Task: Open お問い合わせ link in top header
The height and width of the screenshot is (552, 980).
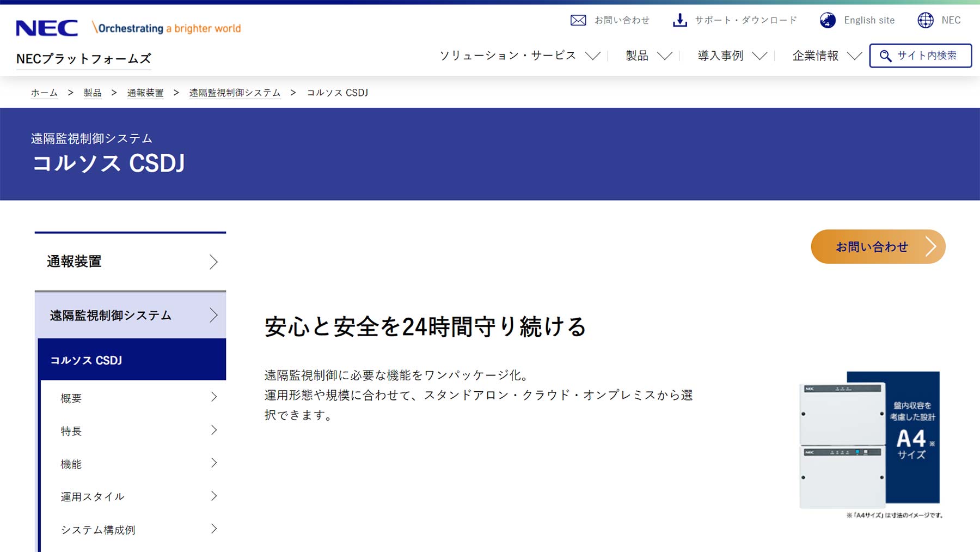Action: coord(622,20)
